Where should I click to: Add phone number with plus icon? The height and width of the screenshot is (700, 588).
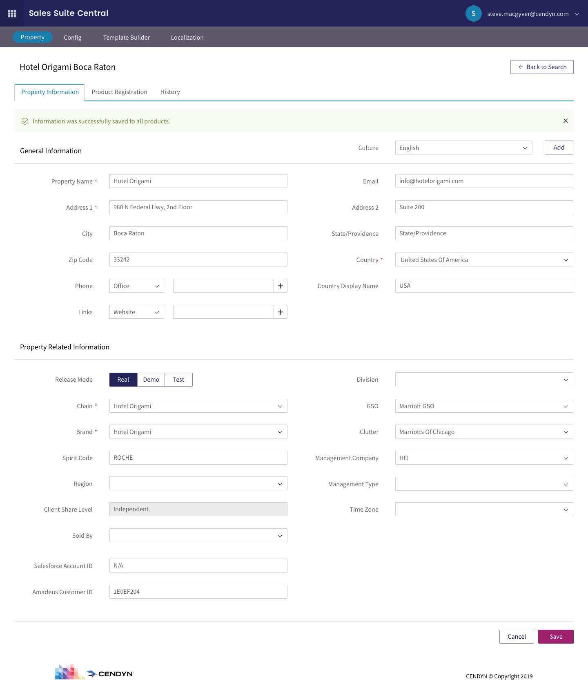(x=280, y=286)
